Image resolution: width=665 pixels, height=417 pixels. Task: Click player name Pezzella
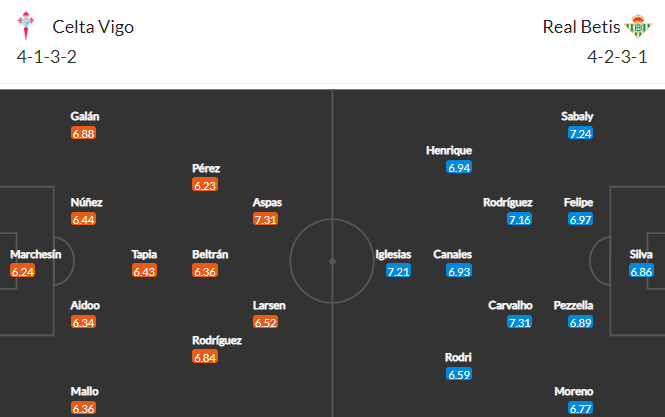click(573, 305)
